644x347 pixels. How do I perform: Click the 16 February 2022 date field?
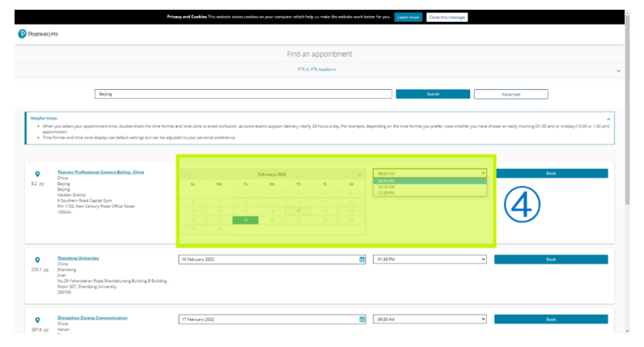coord(272,259)
